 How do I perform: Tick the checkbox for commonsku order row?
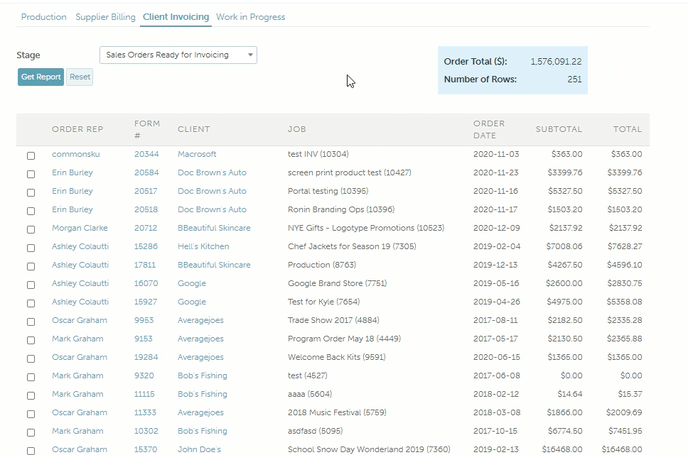point(31,155)
